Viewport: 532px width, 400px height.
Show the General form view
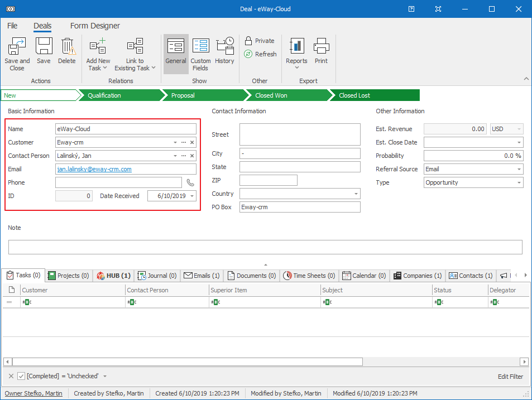pyautogui.click(x=176, y=54)
